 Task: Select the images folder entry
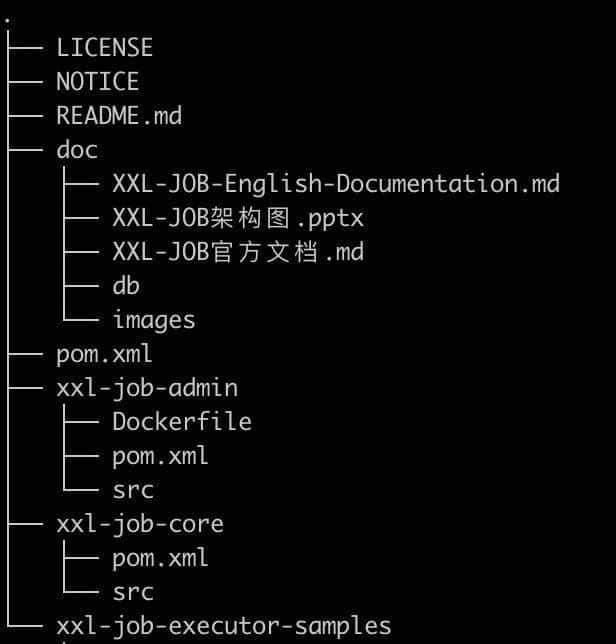154,320
